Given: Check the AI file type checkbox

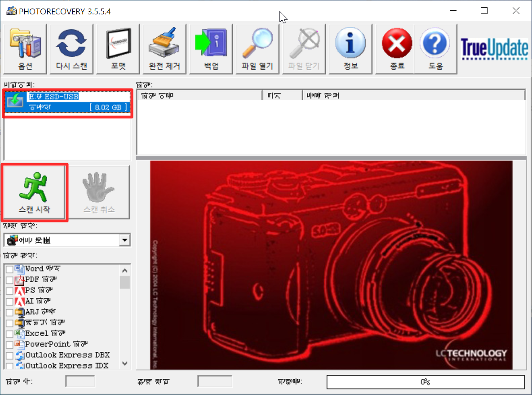Looking at the screenshot, I should click(x=9, y=302).
